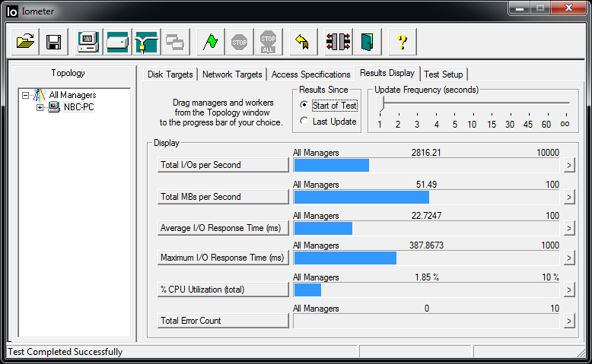Expand the NBC-PC manager node
The width and height of the screenshot is (592, 364).
pos(40,107)
